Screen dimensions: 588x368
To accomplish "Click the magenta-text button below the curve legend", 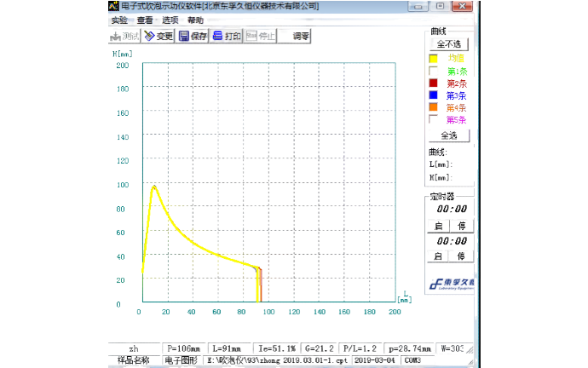I will pyautogui.click(x=449, y=134).
